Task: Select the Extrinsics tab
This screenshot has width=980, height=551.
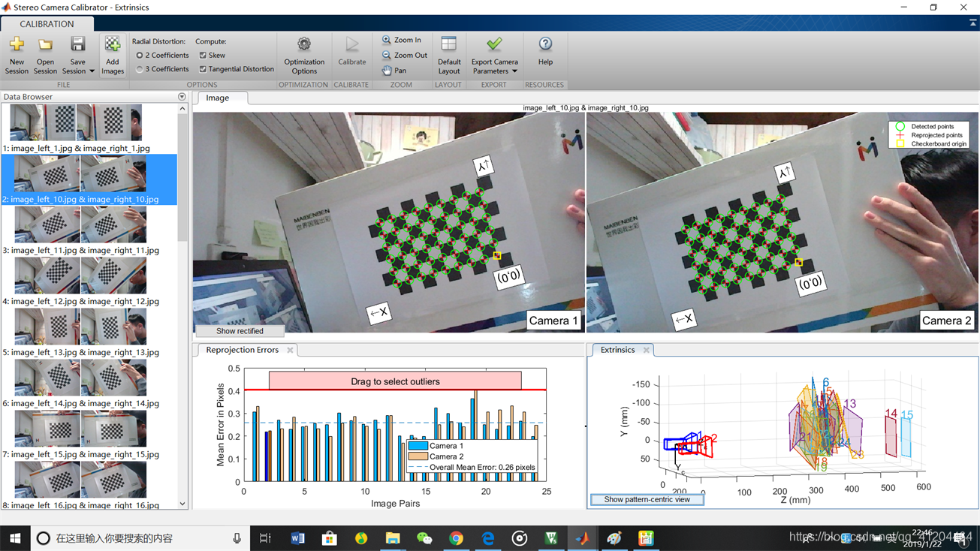Action: pyautogui.click(x=617, y=350)
